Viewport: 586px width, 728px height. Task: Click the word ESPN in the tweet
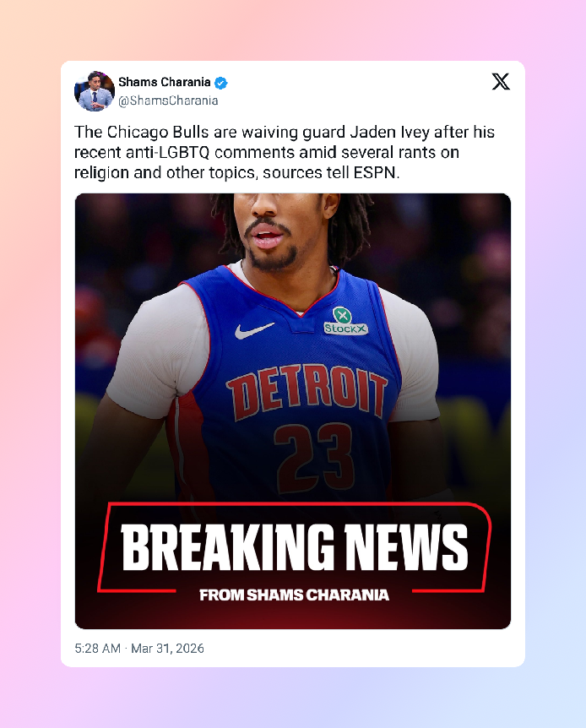click(x=375, y=173)
